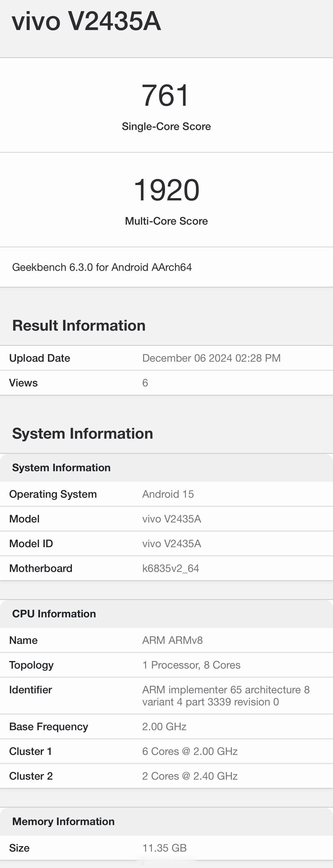Screen dimensions: 333x868
Task: Click the CPU Information table header
Action: click(x=166, y=614)
